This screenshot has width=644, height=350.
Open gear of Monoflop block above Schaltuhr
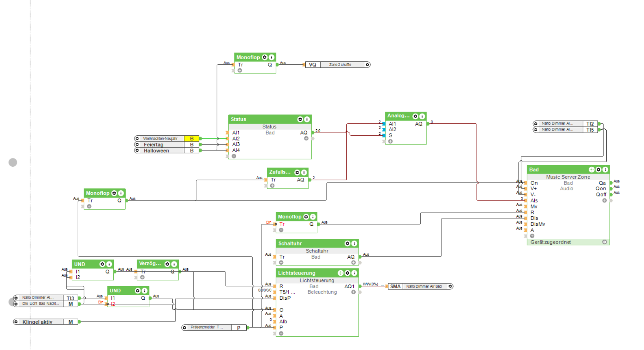[x=306, y=217]
